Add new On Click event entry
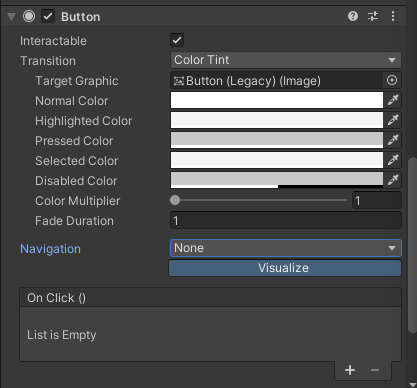The image size is (417, 388). [x=350, y=370]
